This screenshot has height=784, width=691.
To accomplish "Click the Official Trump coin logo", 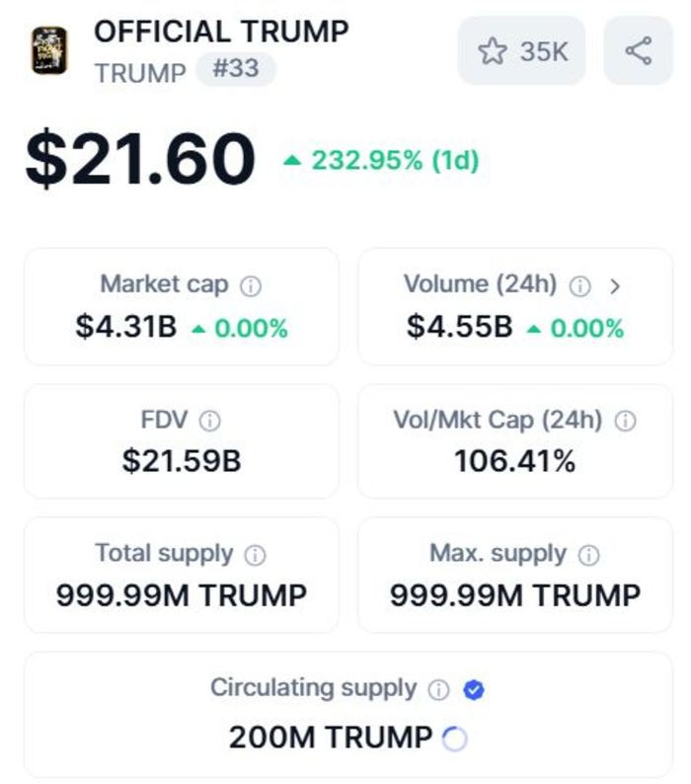I will [x=49, y=50].
